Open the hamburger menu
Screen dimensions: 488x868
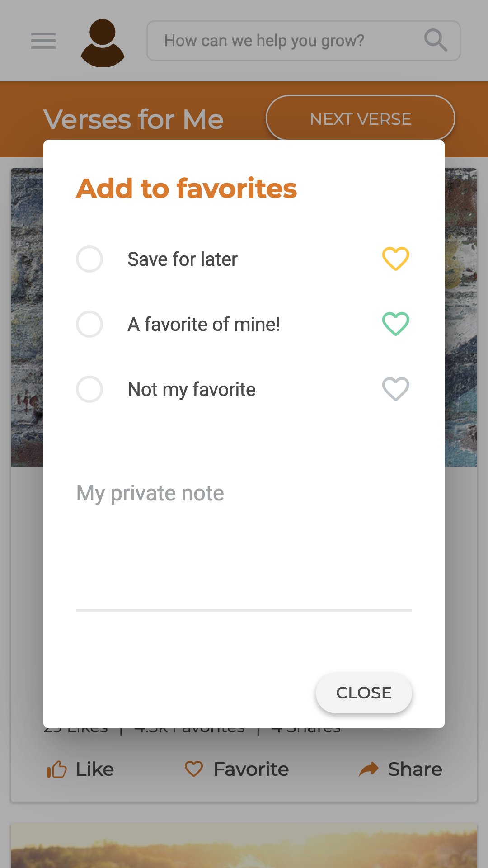(43, 41)
